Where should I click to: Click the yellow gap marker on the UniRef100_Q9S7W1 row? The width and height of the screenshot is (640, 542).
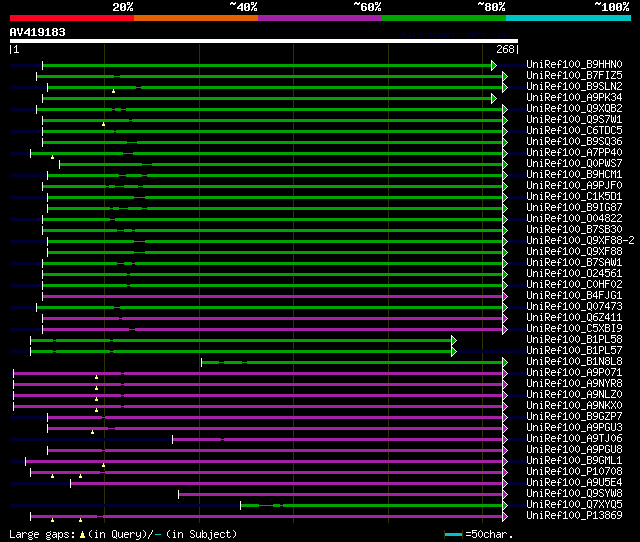[103, 123]
